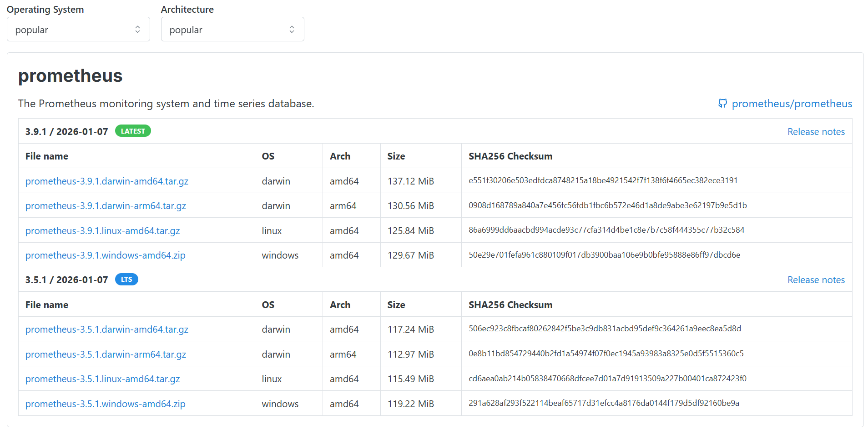Select checksum starting with cd6aea0ab214
Image resolution: width=868 pixels, height=429 pixels.
[608, 379]
